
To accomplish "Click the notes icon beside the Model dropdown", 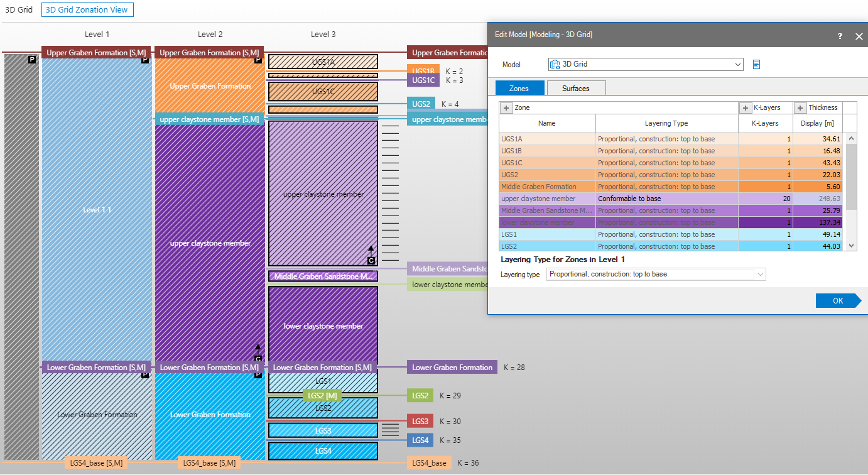I will pyautogui.click(x=757, y=64).
